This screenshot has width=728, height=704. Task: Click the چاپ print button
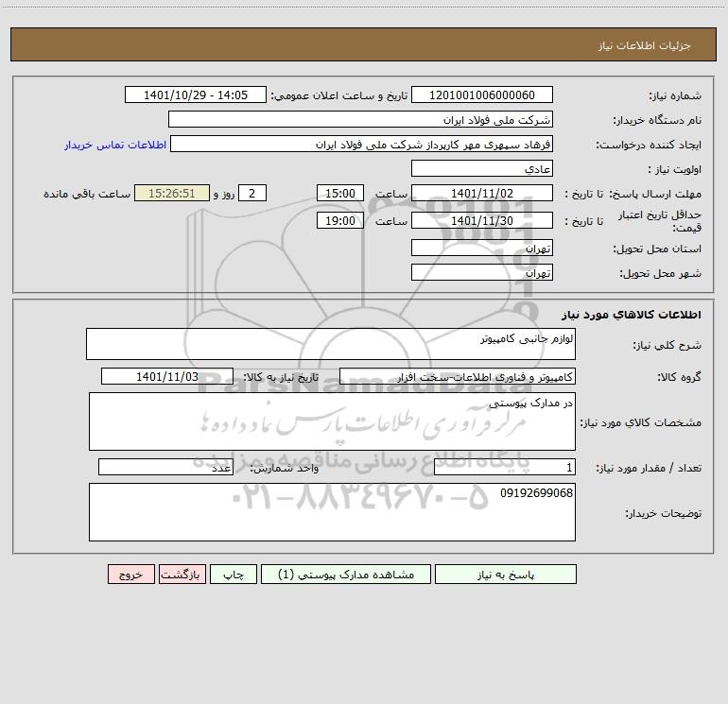click(234, 574)
